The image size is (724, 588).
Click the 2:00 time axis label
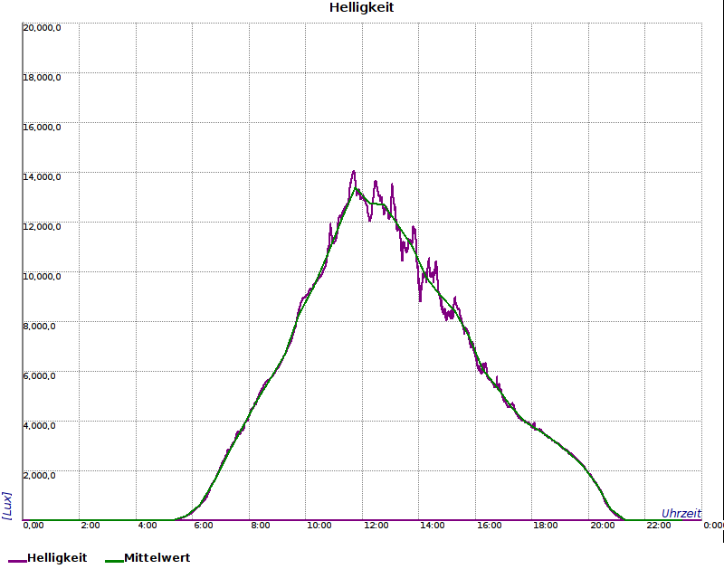tap(90, 526)
